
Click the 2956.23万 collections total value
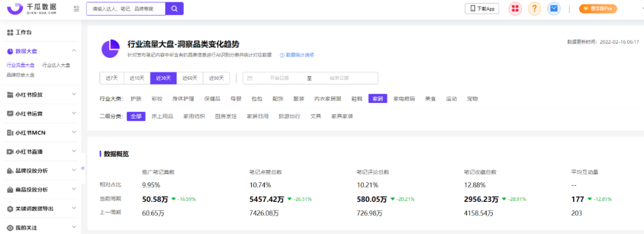coord(481,199)
